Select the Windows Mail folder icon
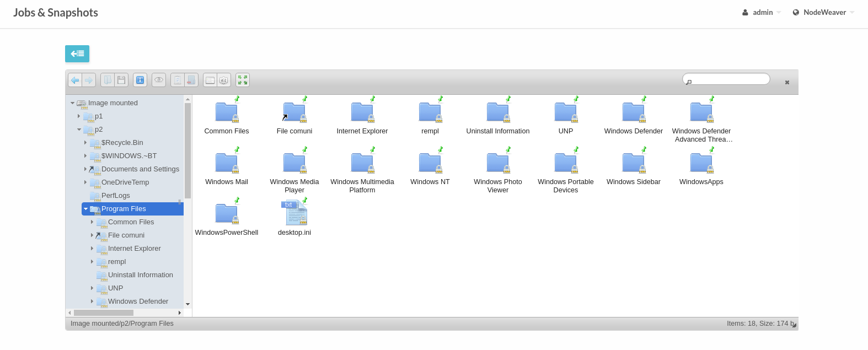868x350 pixels. tap(227, 163)
